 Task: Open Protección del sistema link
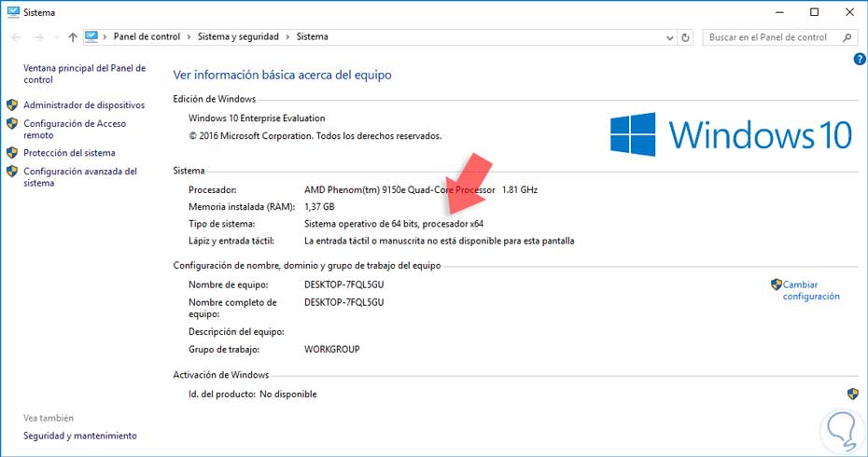pyautogui.click(x=69, y=153)
